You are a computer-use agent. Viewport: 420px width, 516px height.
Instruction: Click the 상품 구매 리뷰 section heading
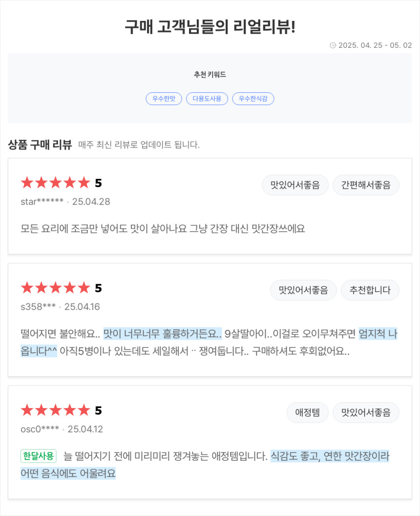click(40, 145)
